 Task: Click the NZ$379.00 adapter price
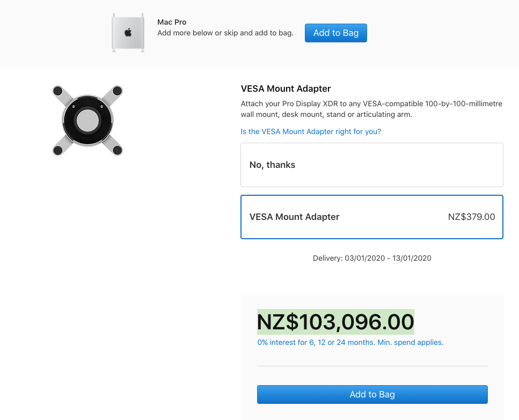pyautogui.click(x=471, y=217)
